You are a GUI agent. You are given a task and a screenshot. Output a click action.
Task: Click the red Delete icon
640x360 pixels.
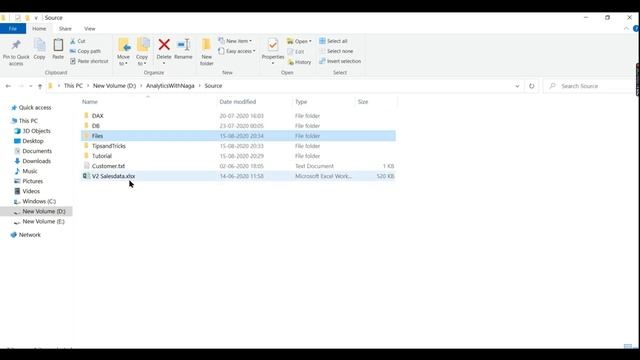(x=164, y=44)
